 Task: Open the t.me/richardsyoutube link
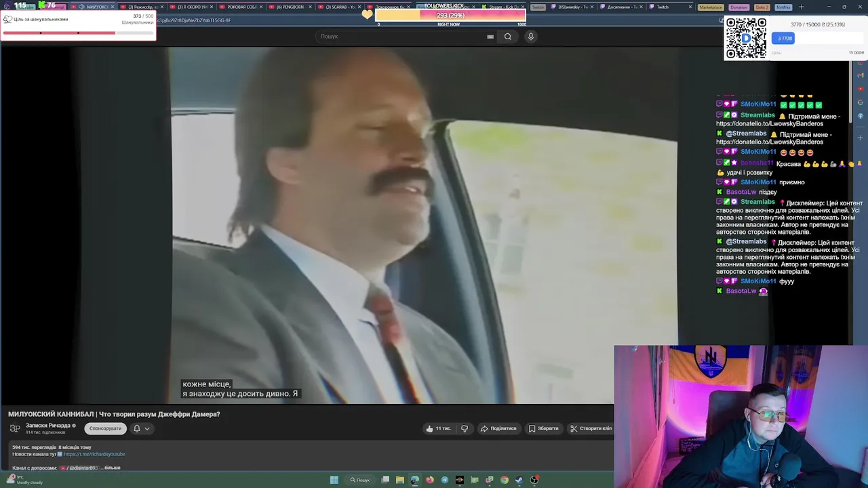(94, 454)
